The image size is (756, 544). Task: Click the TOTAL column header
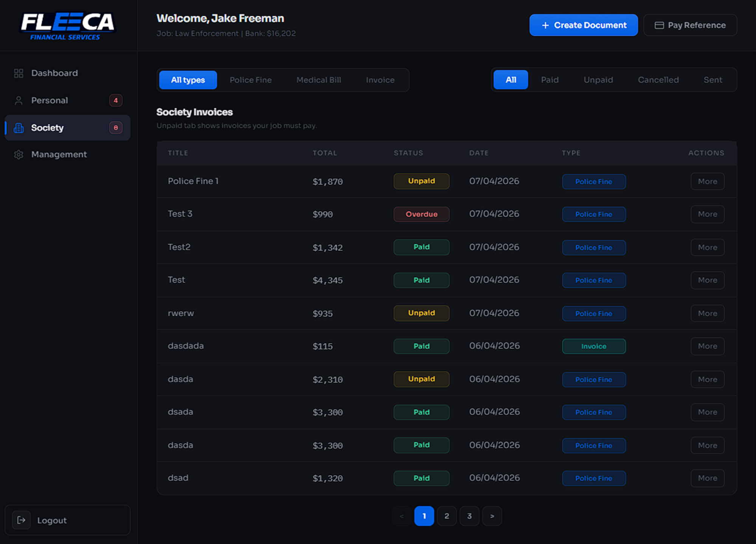point(325,153)
